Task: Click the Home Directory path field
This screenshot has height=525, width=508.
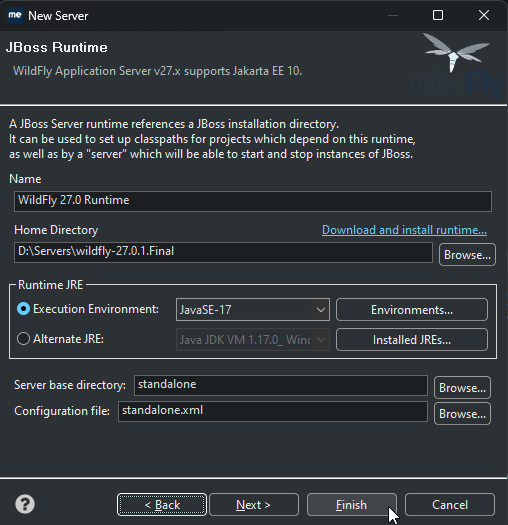Action: (x=223, y=252)
